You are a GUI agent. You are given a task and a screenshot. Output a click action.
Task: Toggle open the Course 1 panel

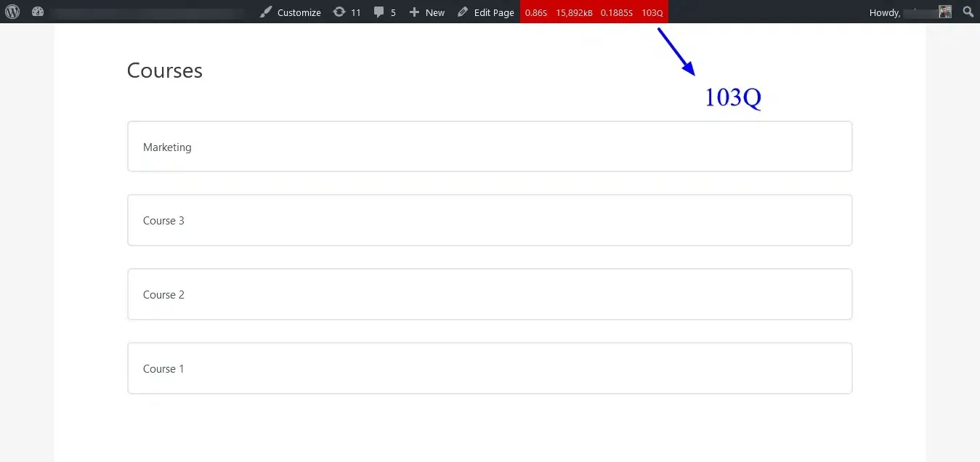489,368
